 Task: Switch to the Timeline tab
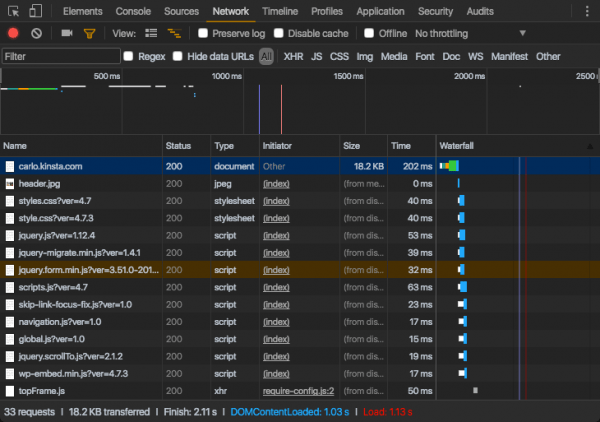[279, 11]
